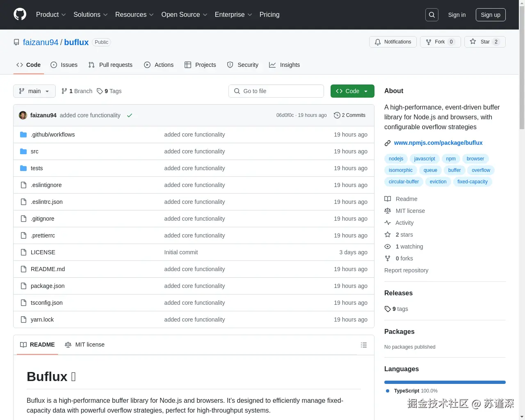
Task: Open the src folder icon
Action: pos(23,151)
